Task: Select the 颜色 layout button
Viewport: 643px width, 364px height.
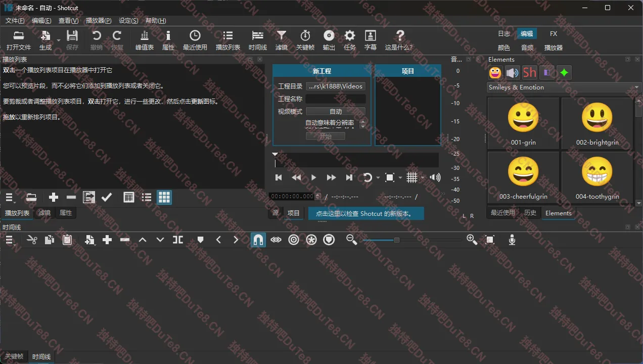Action: [x=504, y=48]
